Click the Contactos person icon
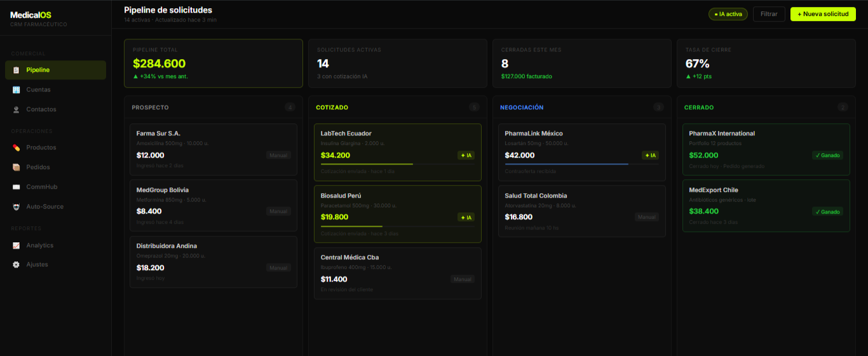The height and width of the screenshot is (356, 868). click(x=17, y=109)
